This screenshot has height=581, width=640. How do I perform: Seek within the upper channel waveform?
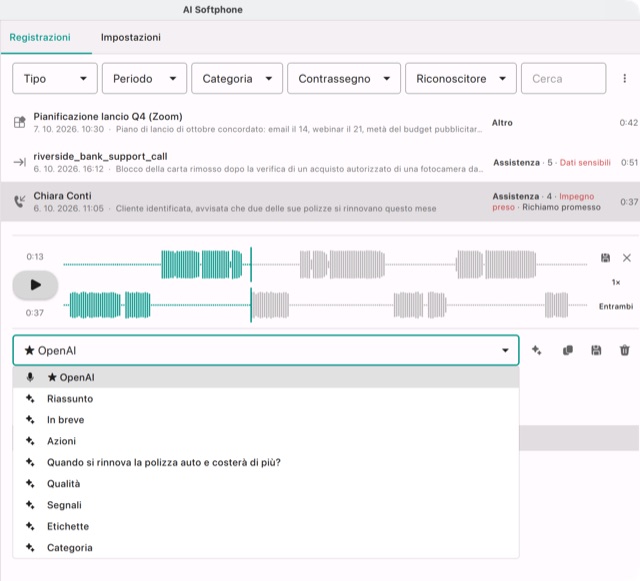(325, 265)
